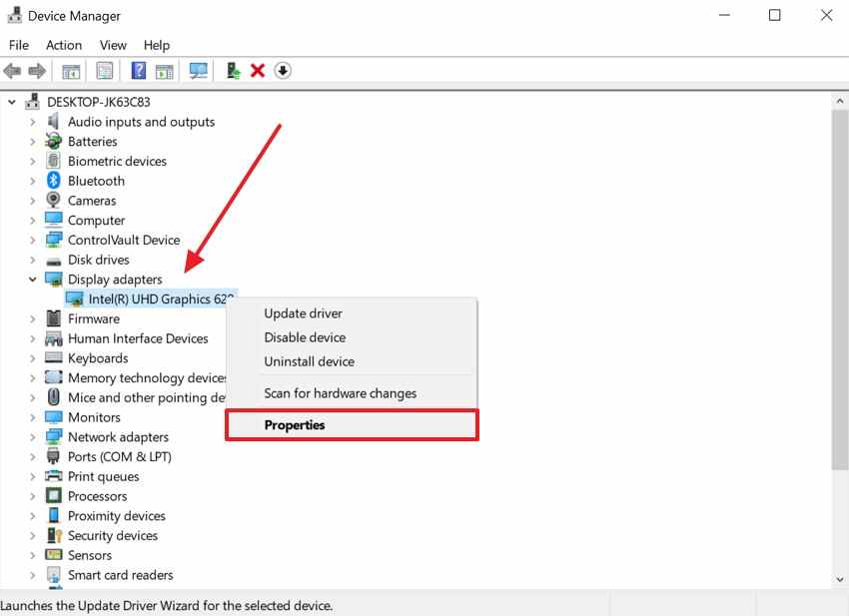
Task: Click the Bluetooth category icon
Action: (53, 181)
